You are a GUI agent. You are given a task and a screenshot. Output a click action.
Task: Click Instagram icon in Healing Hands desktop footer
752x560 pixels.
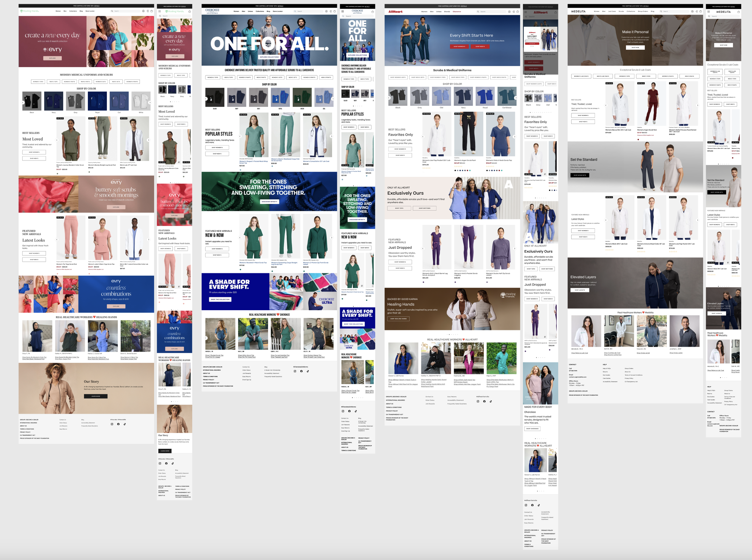(x=112, y=424)
